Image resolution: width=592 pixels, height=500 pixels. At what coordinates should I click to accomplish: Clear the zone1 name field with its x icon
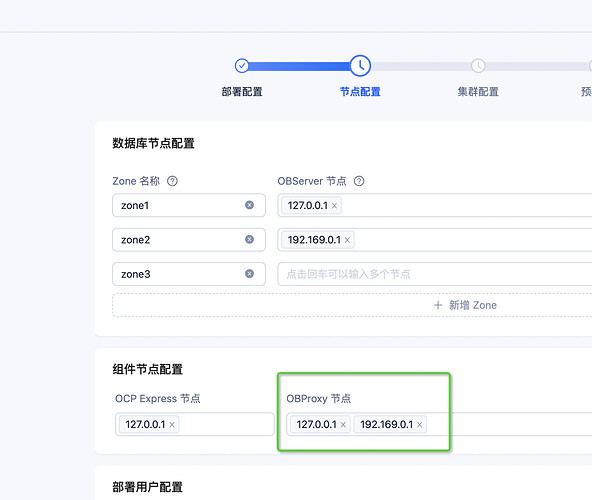(x=250, y=205)
